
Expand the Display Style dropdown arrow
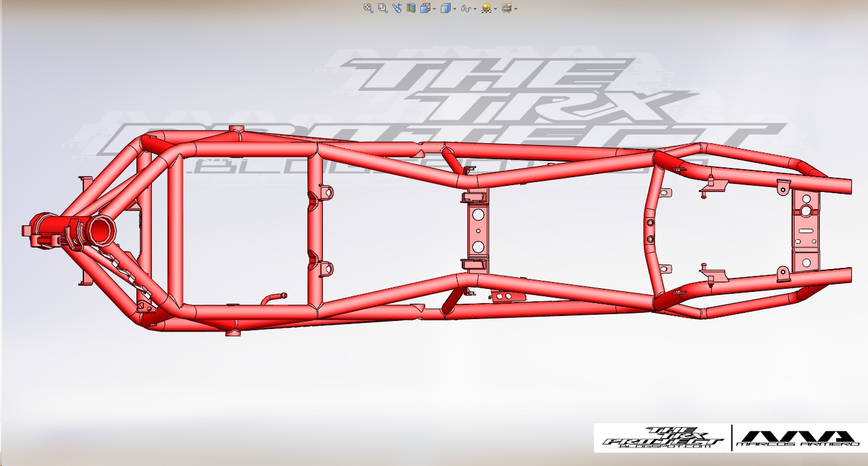[x=455, y=9]
